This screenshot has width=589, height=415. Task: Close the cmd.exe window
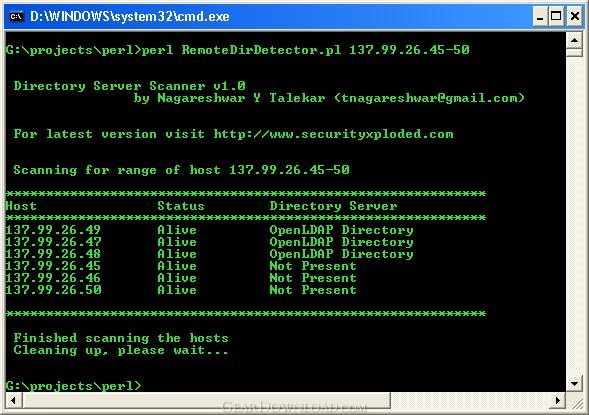coord(575,17)
